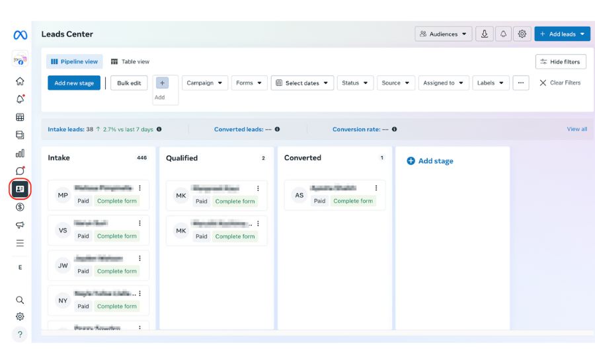Click Add new stage button
The height and width of the screenshot is (364, 595).
coord(74,83)
